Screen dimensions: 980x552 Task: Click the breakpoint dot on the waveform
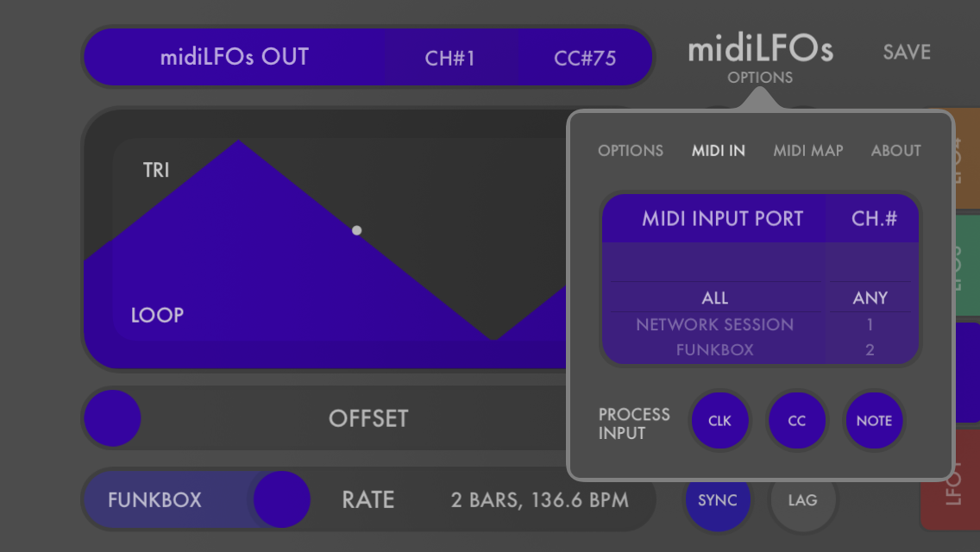(x=356, y=230)
